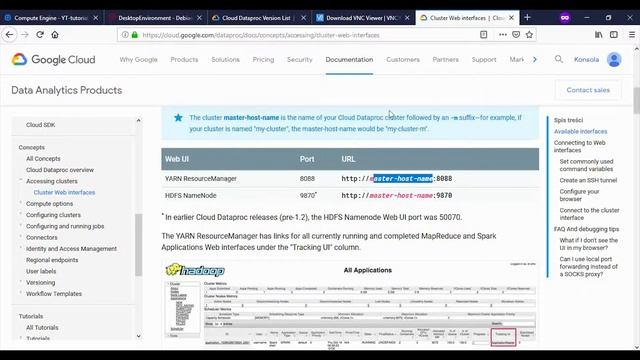Click the private browsing mask icon

click(x=565, y=18)
